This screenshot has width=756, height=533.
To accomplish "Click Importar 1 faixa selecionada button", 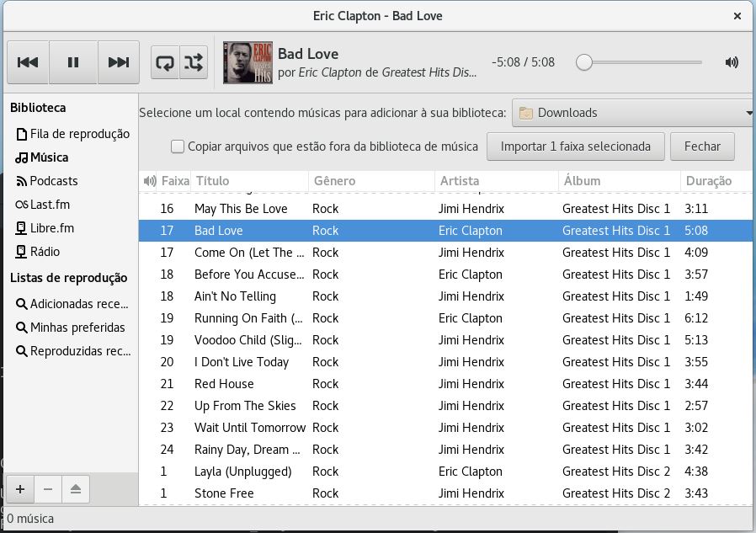I will (x=575, y=147).
